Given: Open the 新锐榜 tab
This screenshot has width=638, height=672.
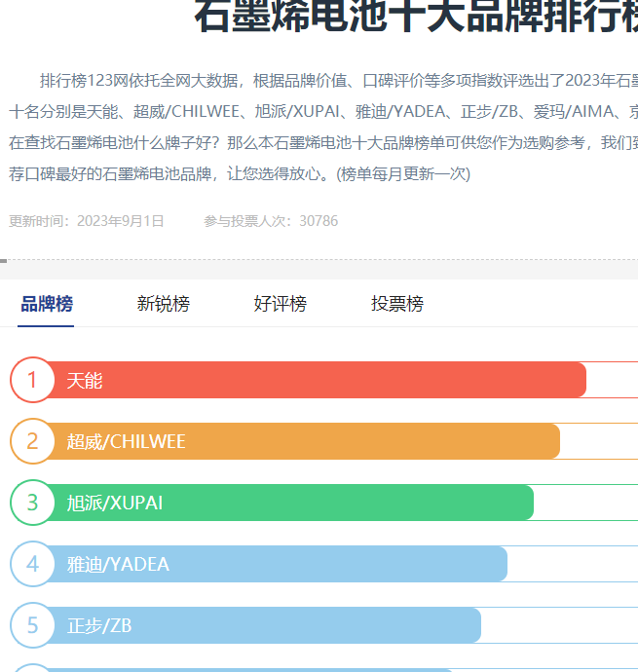Looking at the screenshot, I should pyautogui.click(x=164, y=304).
